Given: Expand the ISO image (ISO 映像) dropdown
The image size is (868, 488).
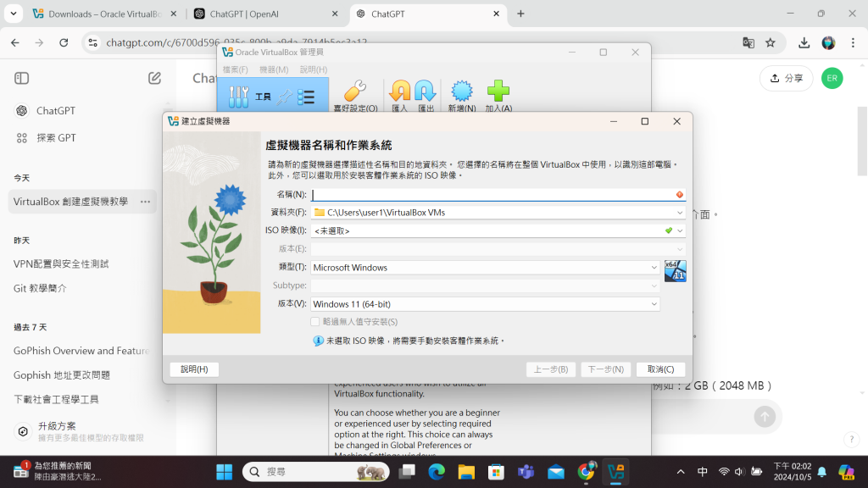Looking at the screenshot, I should (x=680, y=230).
